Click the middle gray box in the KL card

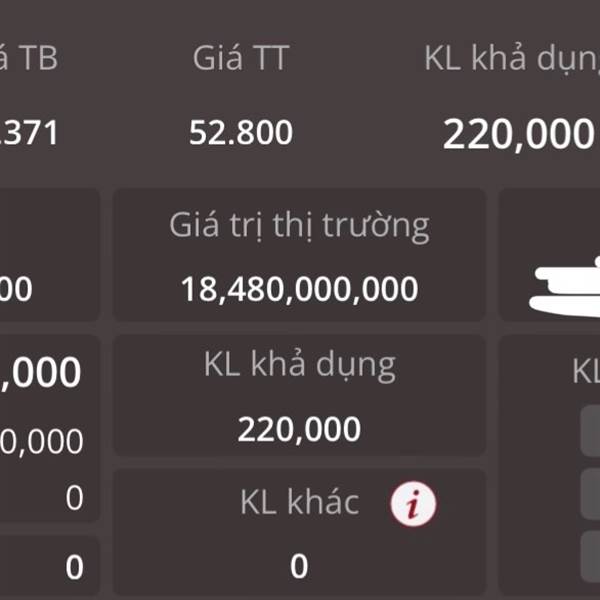(590, 494)
